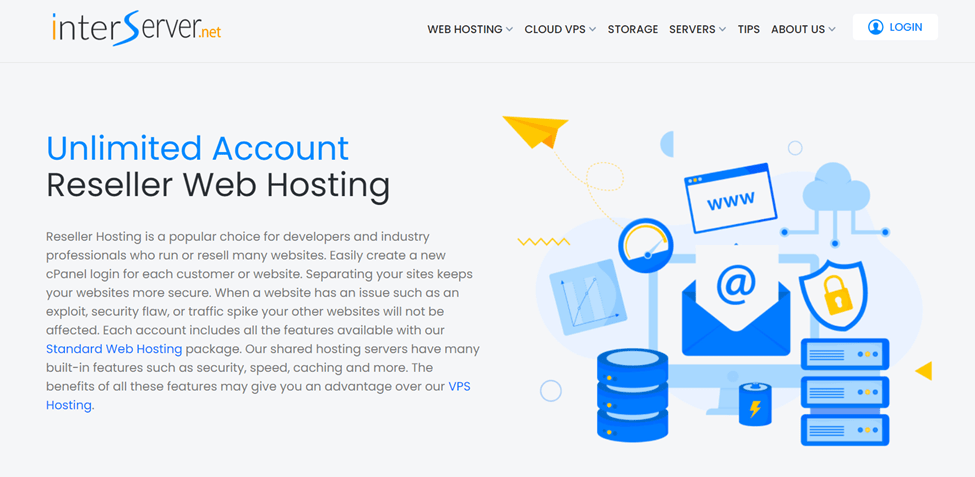Follow the Standard Web Hosting link
The width and height of the screenshot is (975, 477).
coord(114,349)
